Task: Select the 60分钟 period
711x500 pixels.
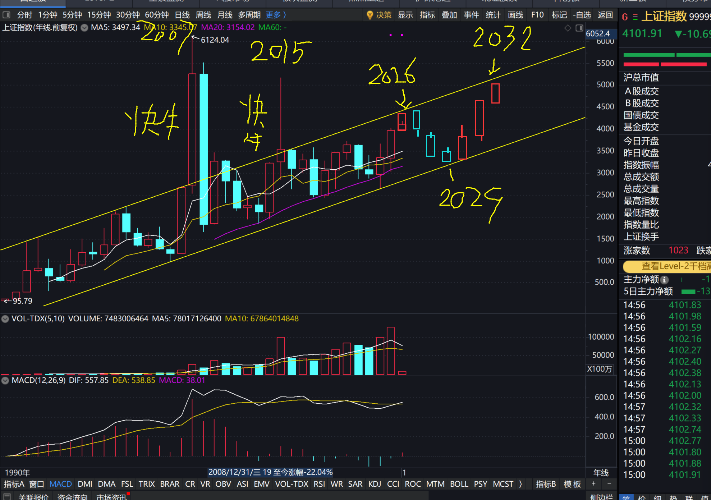Action: [156, 15]
